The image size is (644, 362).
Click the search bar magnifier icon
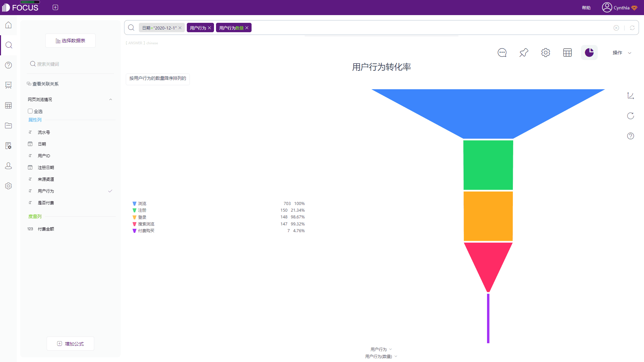point(131,28)
